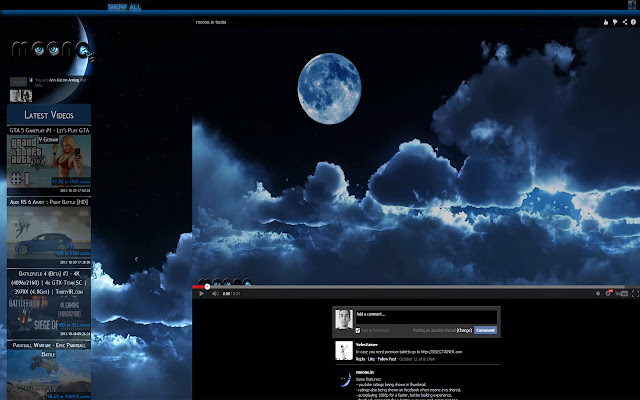Click the Audi RS 6 Avant title text
The image size is (640, 400).
tap(49, 202)
